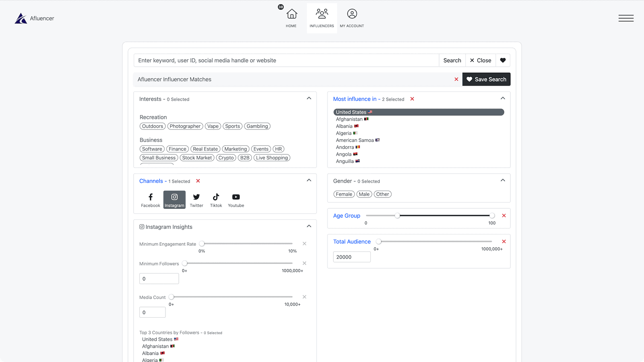Open the hamburger menu
The width and height of the screenshot is (644, 362).
click(x=626, y=18)
